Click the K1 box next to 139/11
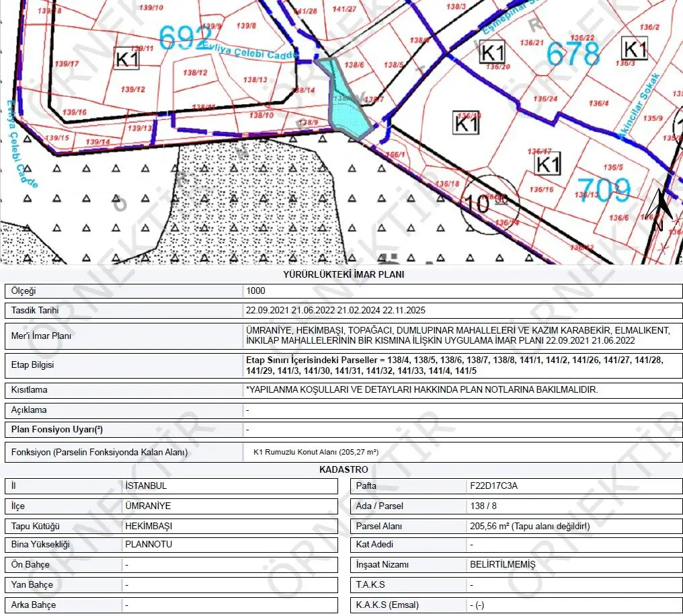This screenshot has width=683, height=616. click(x=127, y=59)
